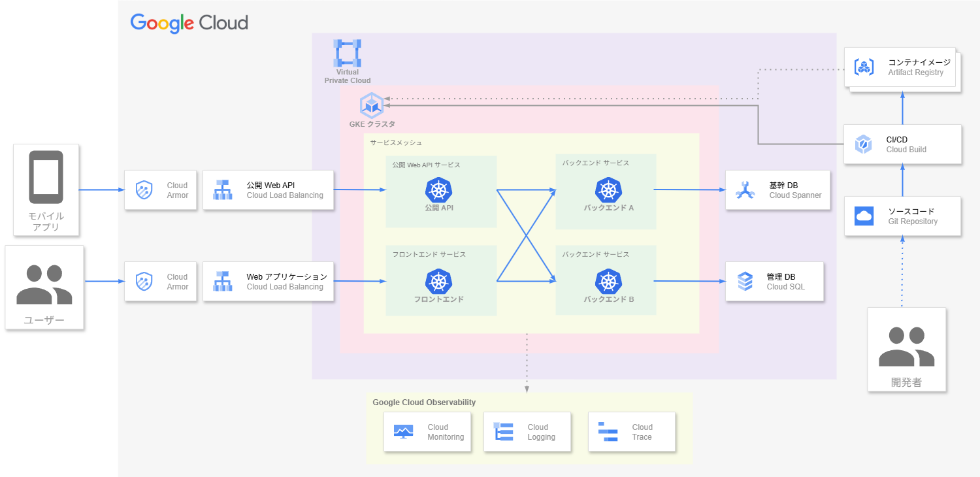980x477 pixels.
Task: Click the モバイルアプリ phone icon
Action: tap(46, 177)
